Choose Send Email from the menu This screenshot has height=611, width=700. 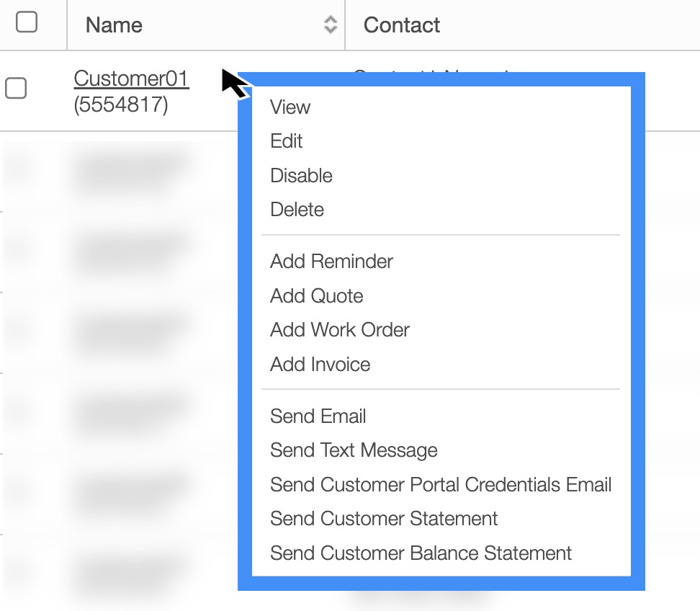click(x=318, y=416)
